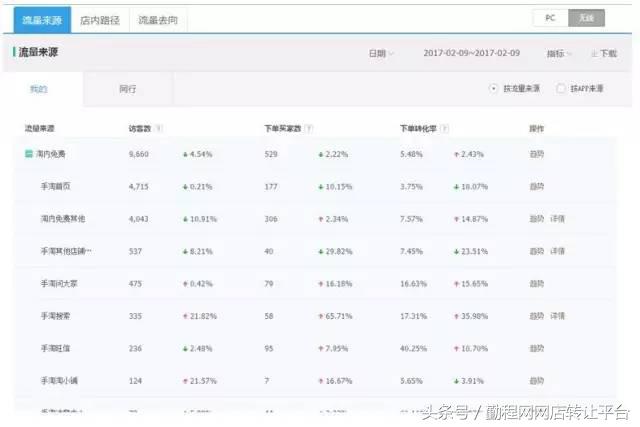Select the 我的 sub-tab
The height and width of the screenshot is (427, 640).
39,89
